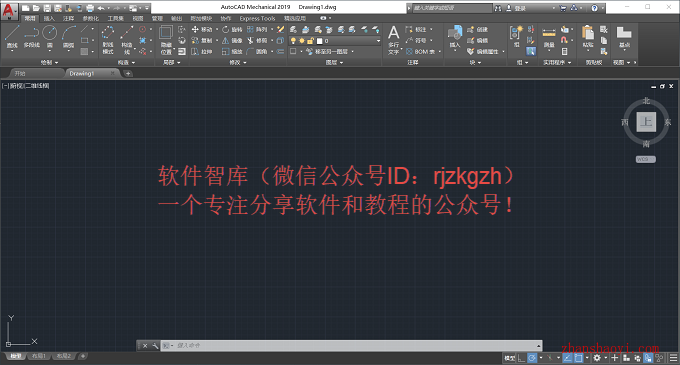Image resolution: width=680 pixels, height=365 pixels.
Task: Click the Help question mark icon
Action: 595,8
